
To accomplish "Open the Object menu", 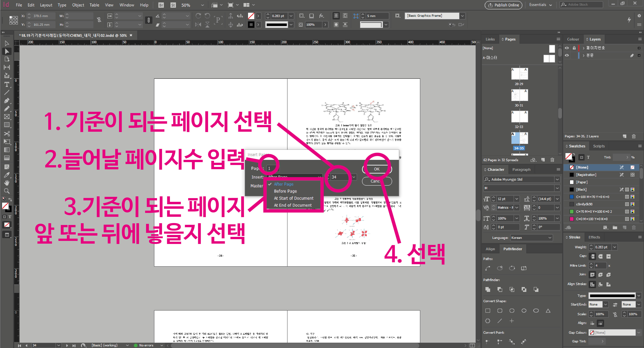I will [x=78, y=5].
